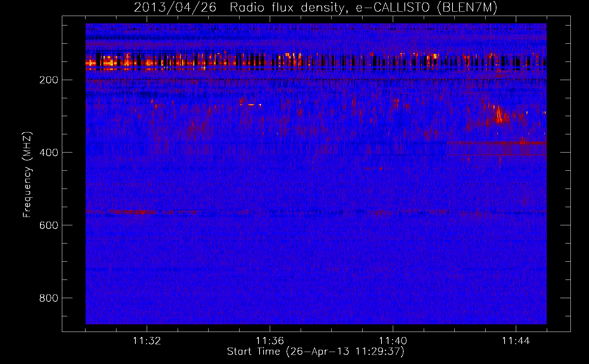Click the '11:36' time tick label
The image size is (589, 364).
[270, 341]
